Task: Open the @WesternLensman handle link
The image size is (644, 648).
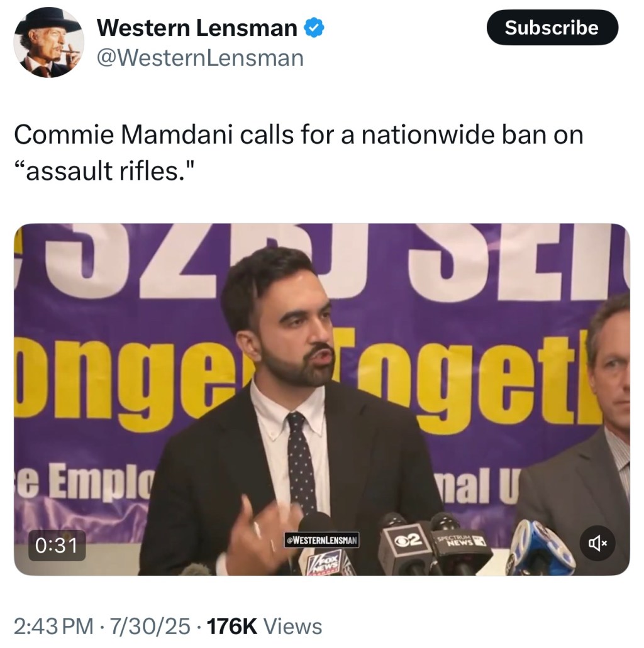Action: point(200,58)
